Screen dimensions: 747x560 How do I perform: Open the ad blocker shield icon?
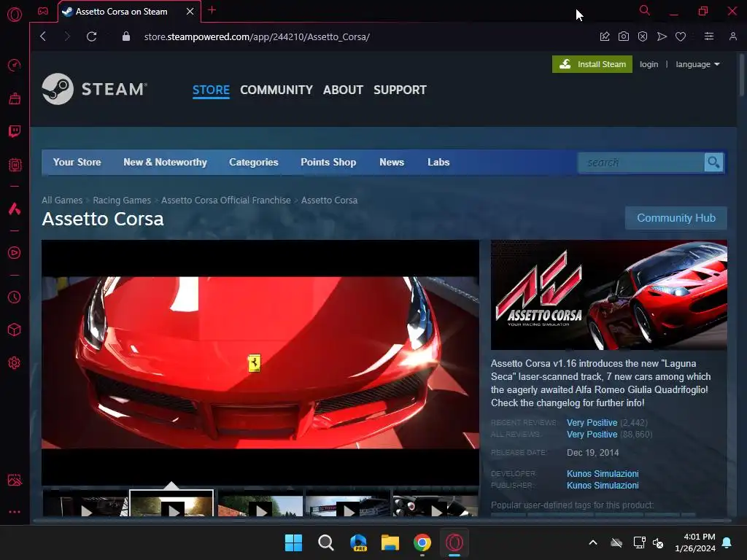click(x=643, y=36)
